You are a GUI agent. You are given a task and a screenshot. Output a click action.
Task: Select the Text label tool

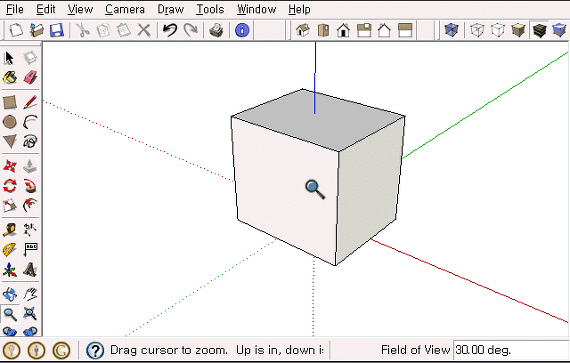(x=30, y=250)
